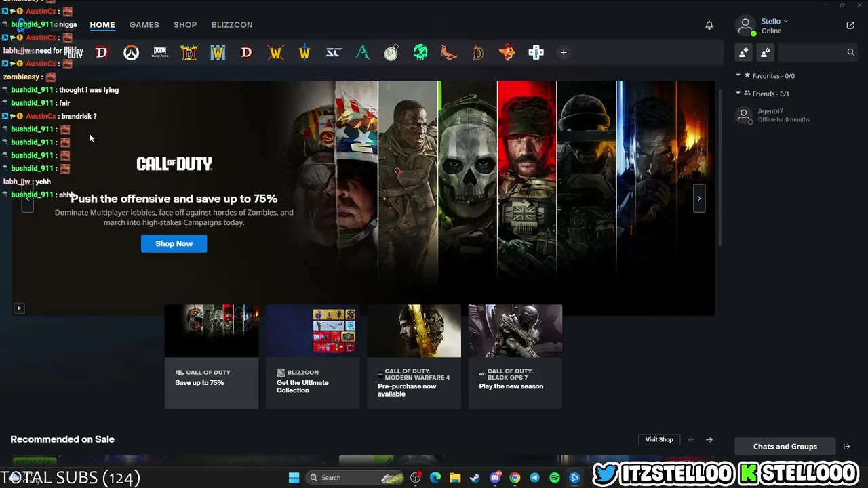Click the friends search input field

[x=816, y=52]
